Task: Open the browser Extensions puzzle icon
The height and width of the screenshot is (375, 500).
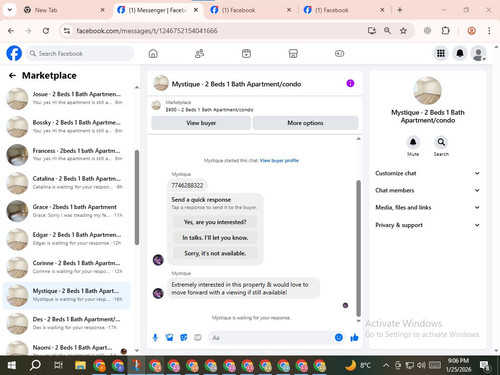Action: coord(445,31)
